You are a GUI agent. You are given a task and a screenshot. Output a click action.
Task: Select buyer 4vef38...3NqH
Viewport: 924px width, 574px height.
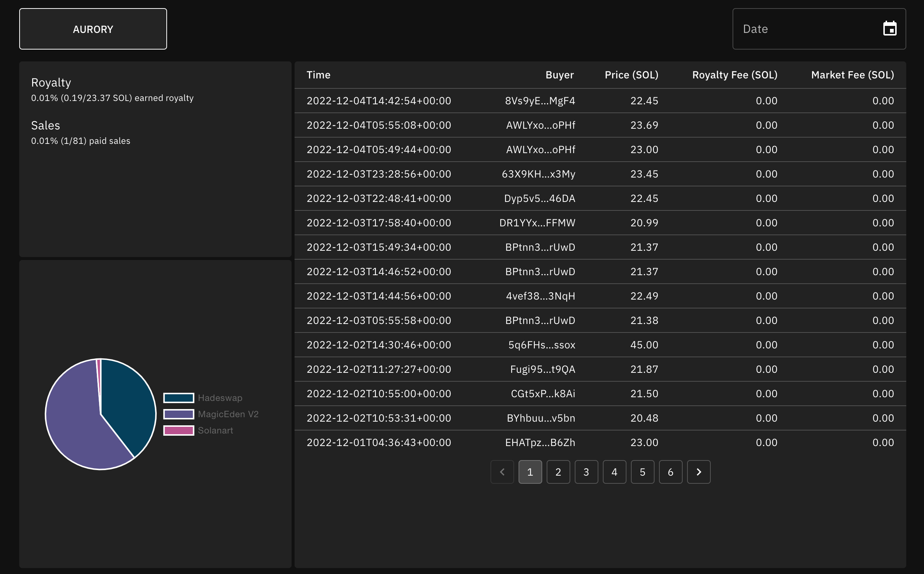[540, 296]
